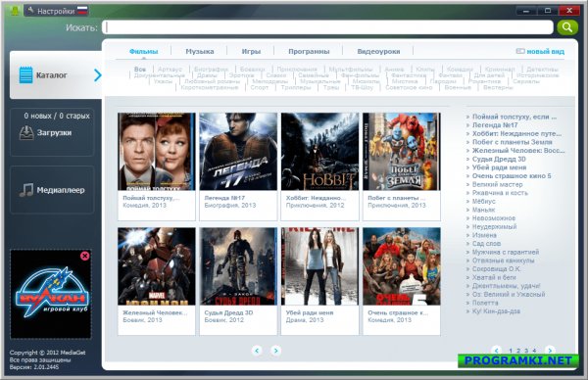Click Измена in the list
This screenshot has height=380, width=588.
pyautogui.click(x=484, y=235)
